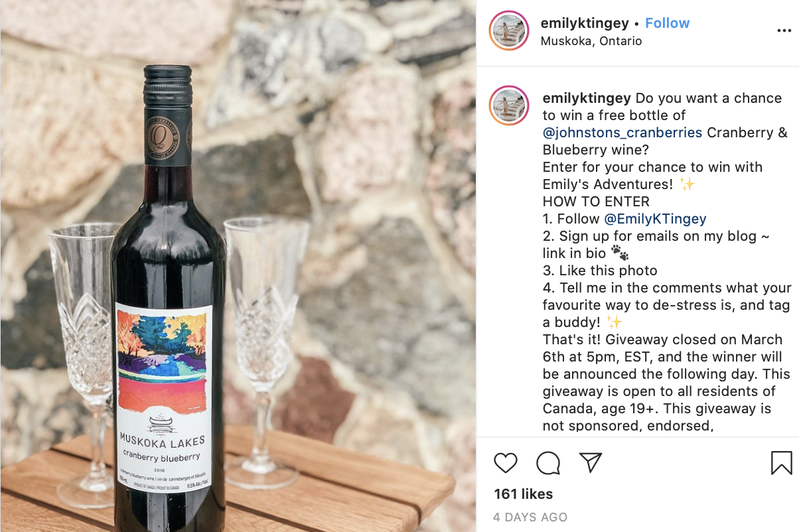
Task: Open the 4 DAYS AGO timestamp
Action: pyautogui.click(x=530, y=517)
